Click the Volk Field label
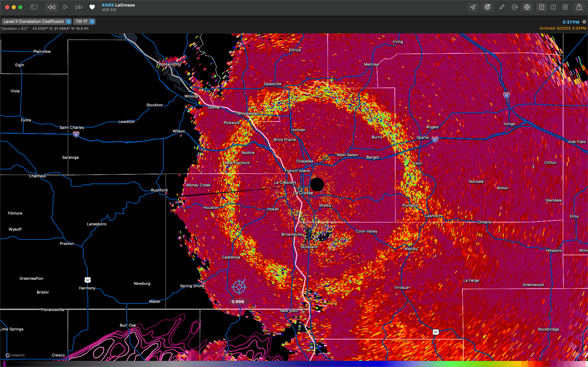Screen dimensions: 588x367 (577, 142)
